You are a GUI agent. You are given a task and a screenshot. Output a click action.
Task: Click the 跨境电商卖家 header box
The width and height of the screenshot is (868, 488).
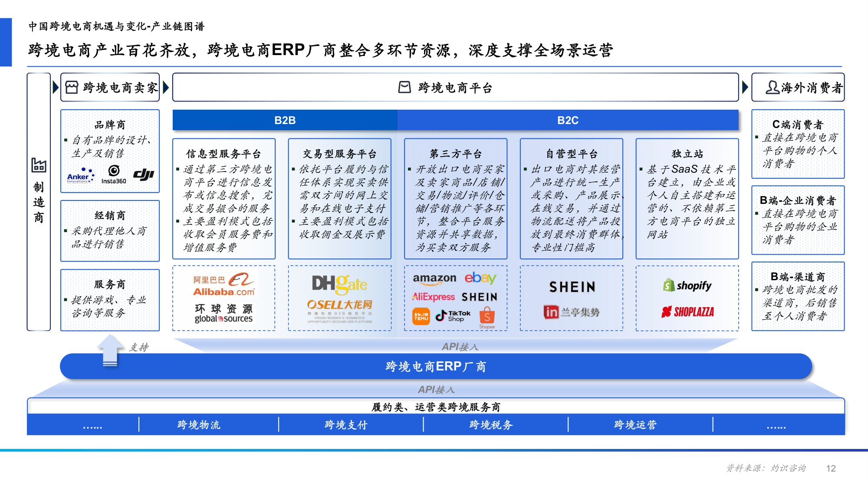(x=110, y=87)
